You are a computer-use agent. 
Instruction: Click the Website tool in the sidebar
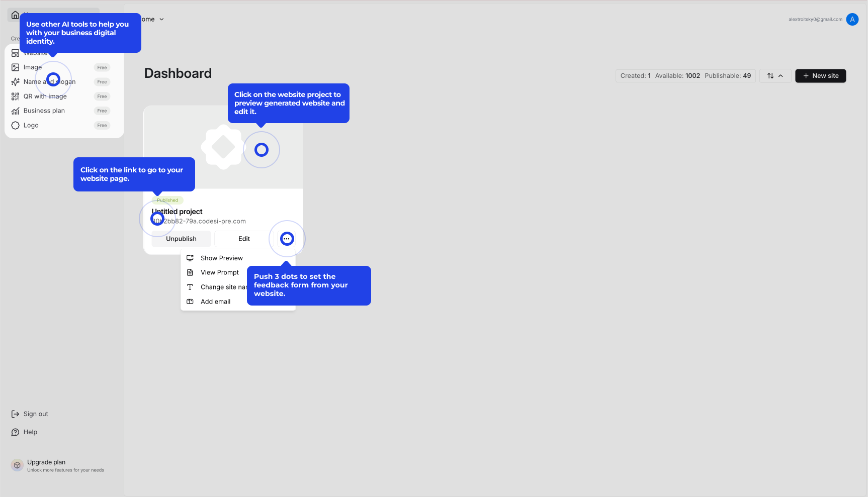coord(35,52)
